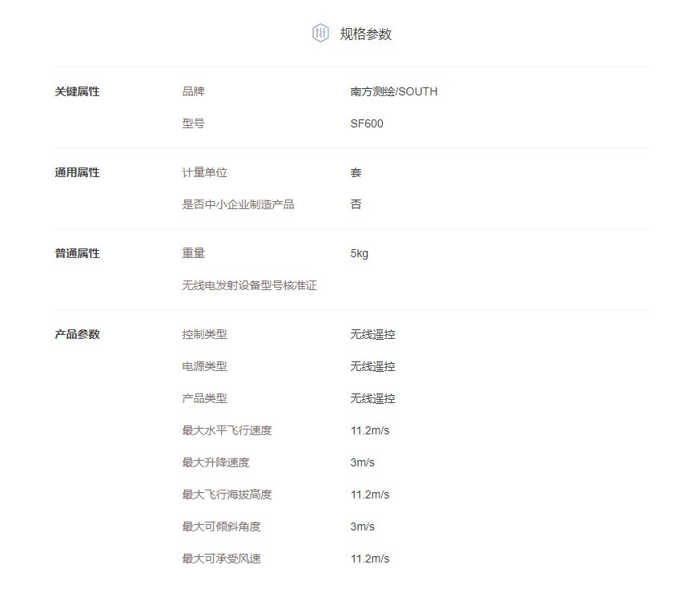Select the 通用属性 section label

(77, 172)
